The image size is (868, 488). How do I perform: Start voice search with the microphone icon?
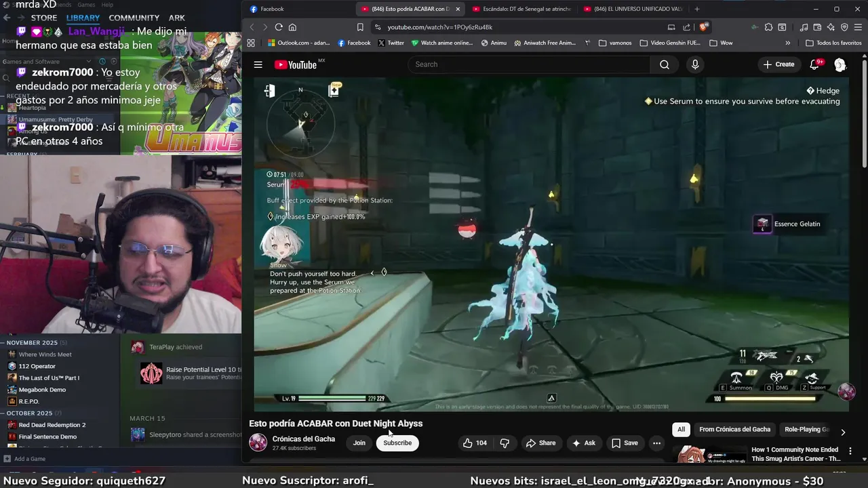click(x=694, y=64)
